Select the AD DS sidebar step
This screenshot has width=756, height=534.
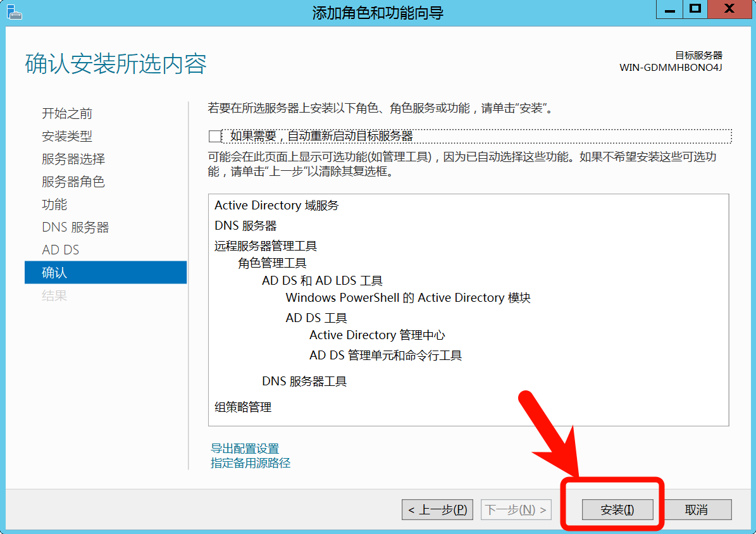tap(61, 250)
